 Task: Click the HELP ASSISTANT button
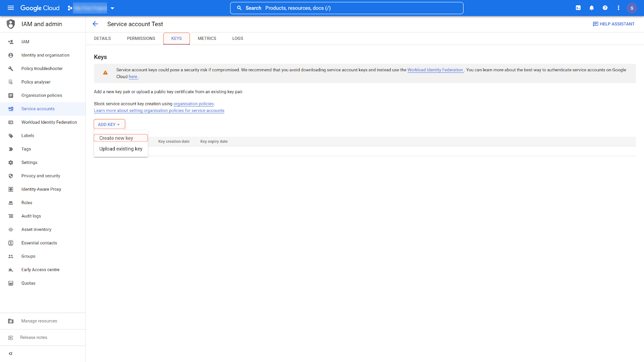pos(613,24)
